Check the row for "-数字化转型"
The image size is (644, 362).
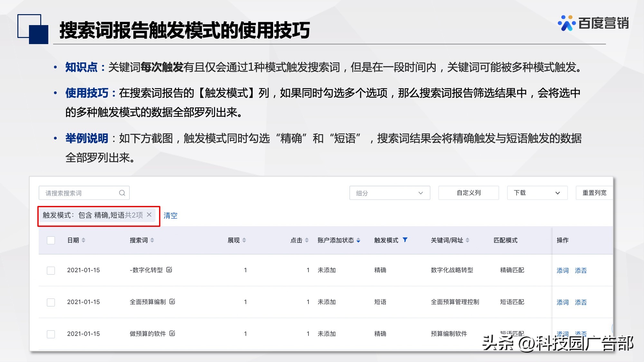click(51, 270)
